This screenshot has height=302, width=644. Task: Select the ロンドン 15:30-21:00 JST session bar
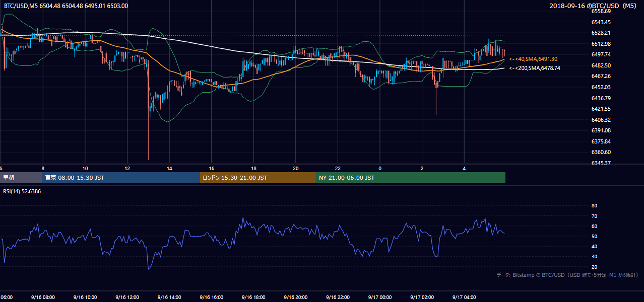coord(258,178)
